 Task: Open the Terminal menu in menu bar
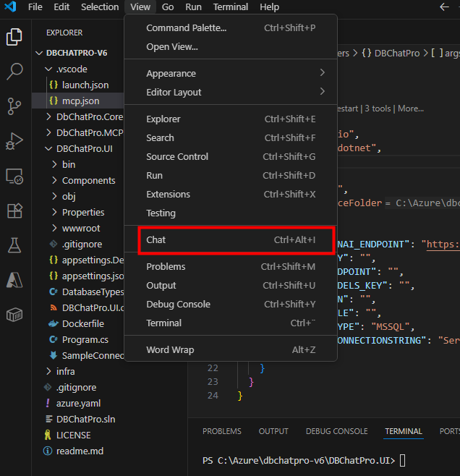231,7
